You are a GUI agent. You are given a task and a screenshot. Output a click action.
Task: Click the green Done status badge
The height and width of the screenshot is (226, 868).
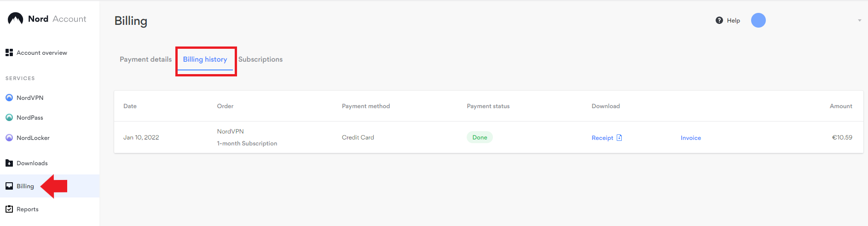pyautogui.click(x=480, y=137)
